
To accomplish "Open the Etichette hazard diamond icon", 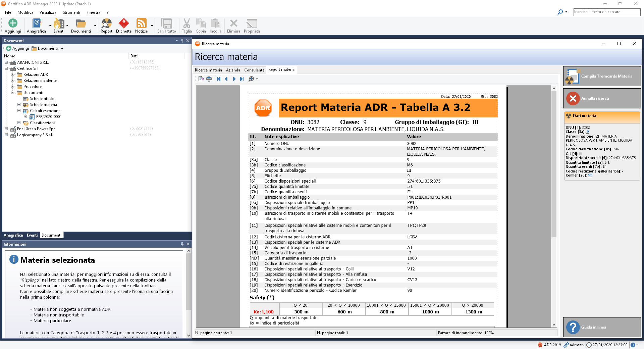I will point(124,26).
